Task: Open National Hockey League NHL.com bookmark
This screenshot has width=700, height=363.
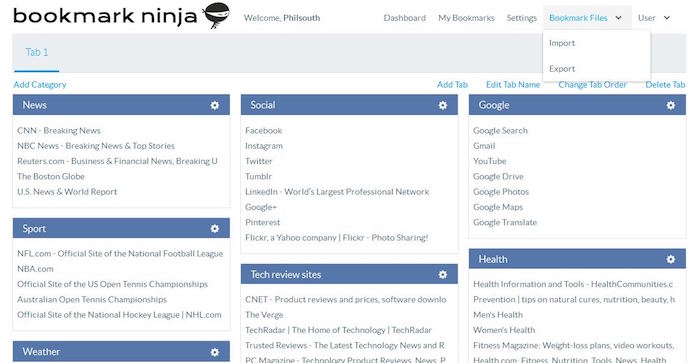Action: coord(119,314)
